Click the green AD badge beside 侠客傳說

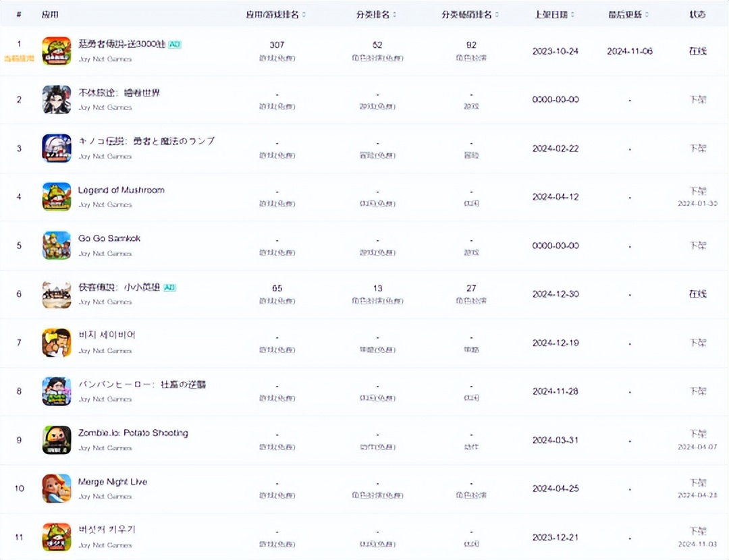169,287
